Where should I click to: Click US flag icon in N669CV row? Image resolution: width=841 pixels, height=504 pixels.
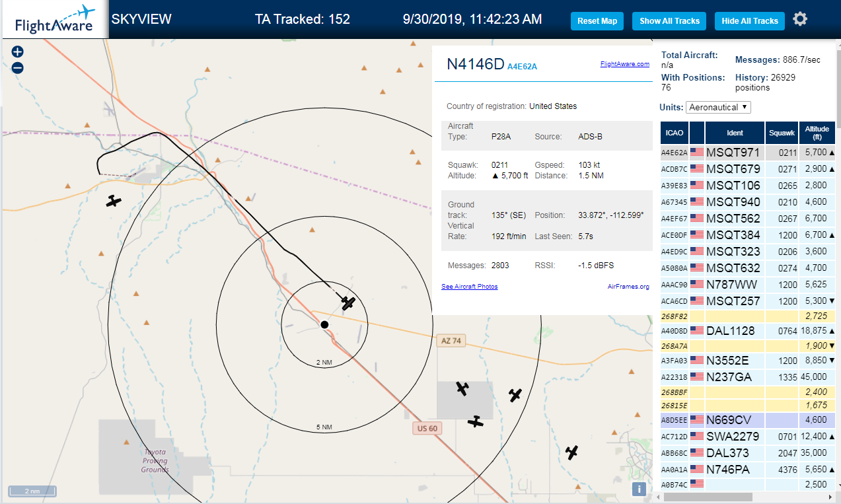click(x=696, y=419)
